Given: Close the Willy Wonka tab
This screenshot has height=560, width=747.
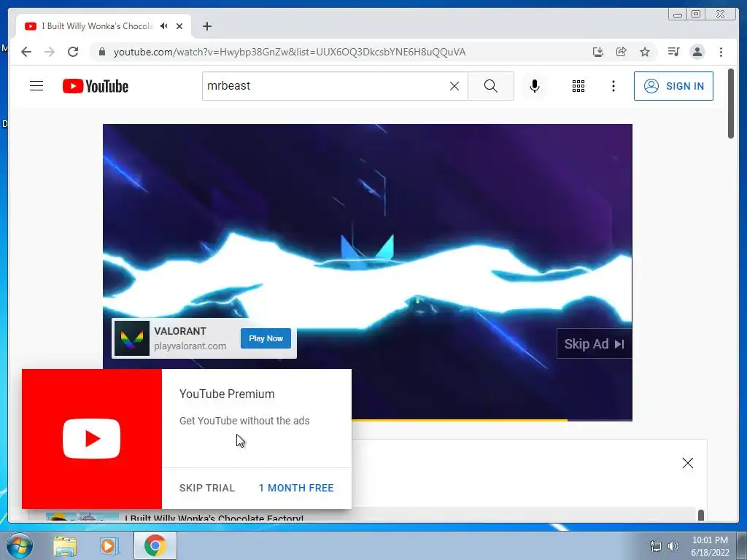Looking at the screenshot, I should tap(179, 26).
